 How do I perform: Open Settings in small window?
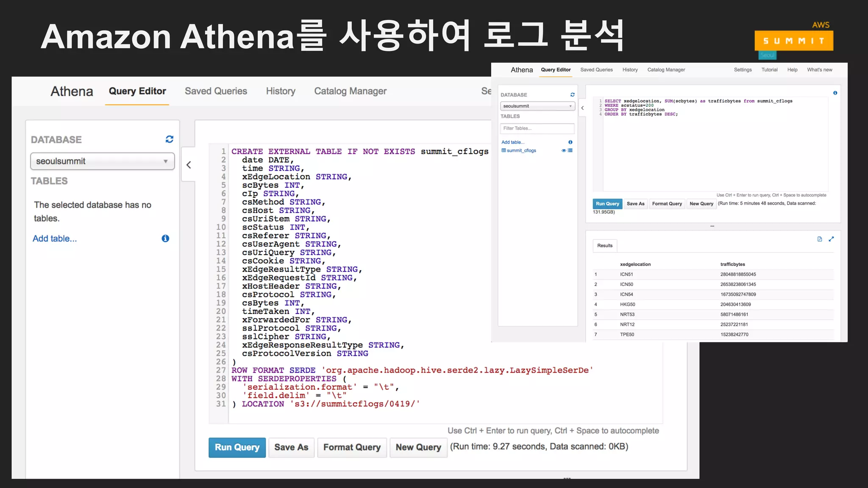(743, 70)
